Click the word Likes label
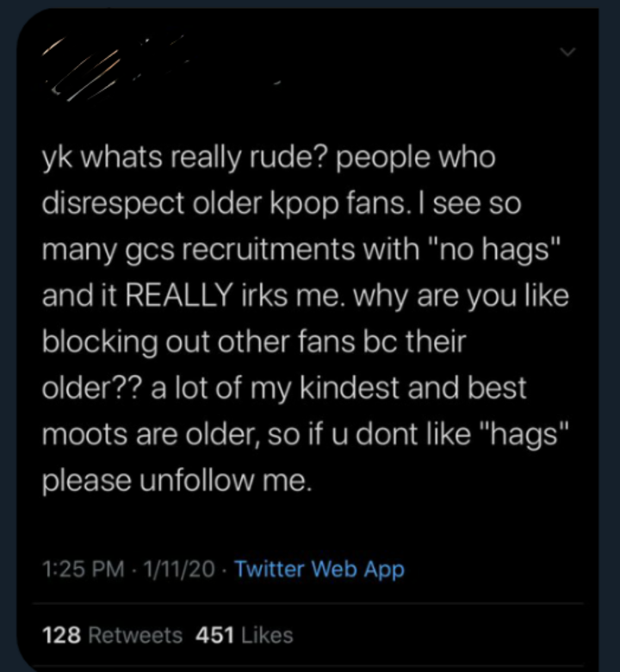620x672 pixels. pyautogui.click(x=267, y=635)
